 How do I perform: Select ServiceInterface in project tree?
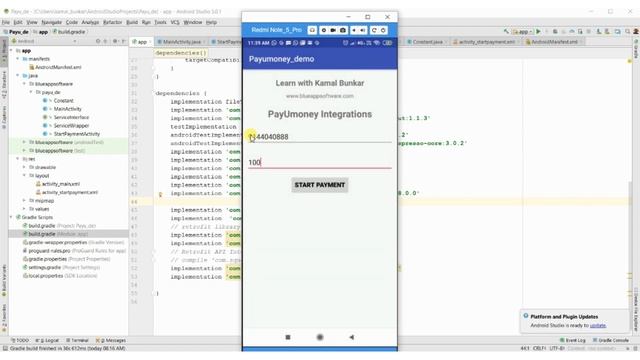(x=71, y=117)
